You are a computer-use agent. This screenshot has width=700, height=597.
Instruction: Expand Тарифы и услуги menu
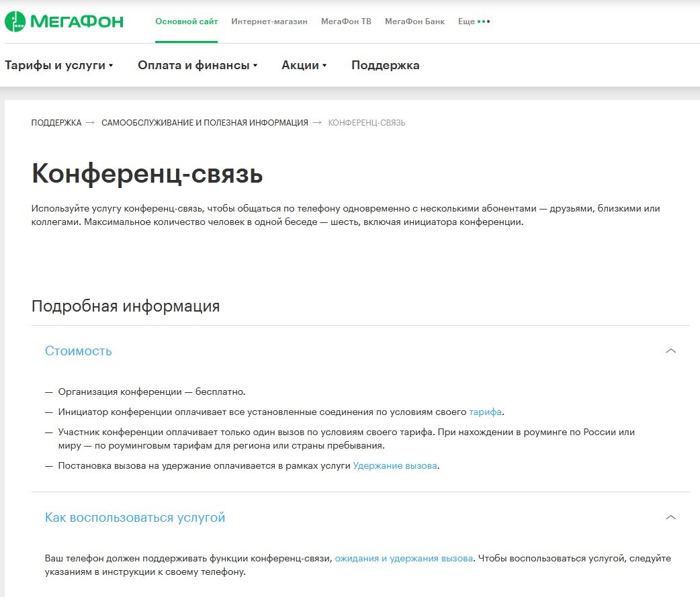pos(59,65)
